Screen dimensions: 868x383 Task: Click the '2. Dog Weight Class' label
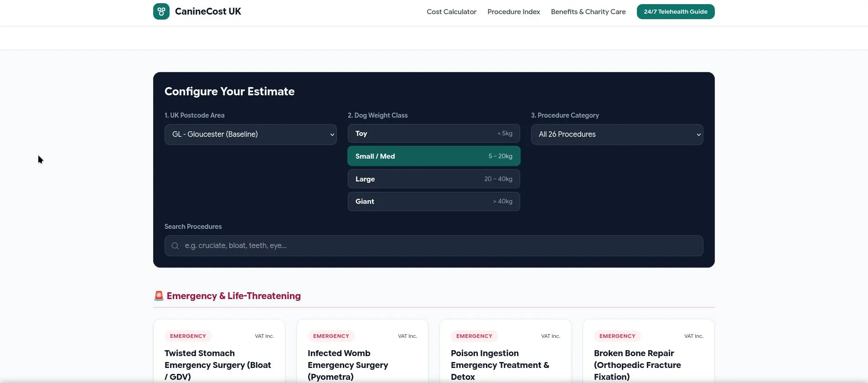pyautogui.click(x=378, y=115)
